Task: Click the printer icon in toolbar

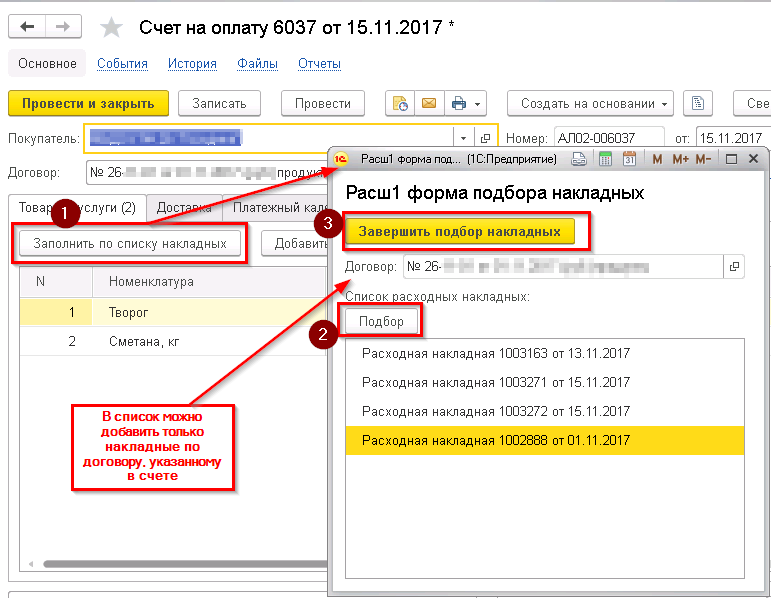Action: [458, 104]
